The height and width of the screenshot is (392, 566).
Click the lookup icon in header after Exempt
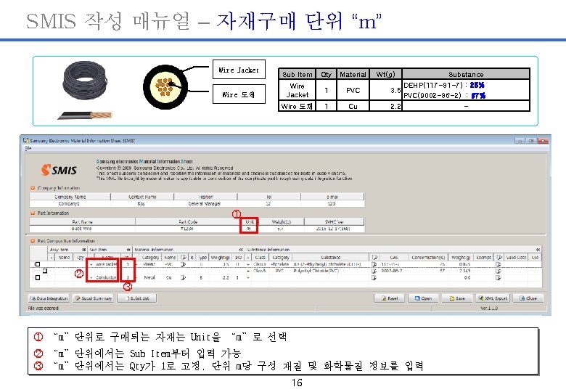coord(499,258)
